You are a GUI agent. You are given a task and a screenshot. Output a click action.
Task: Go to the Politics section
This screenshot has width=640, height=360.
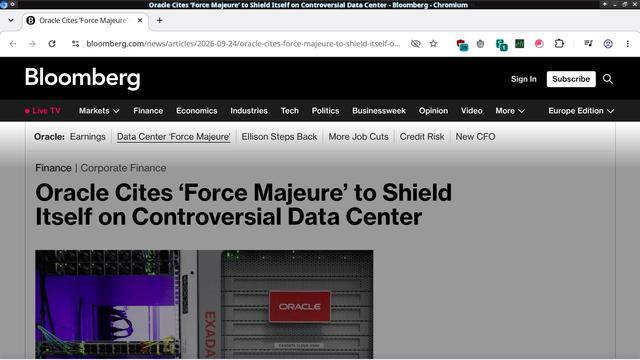click(325, 111)
